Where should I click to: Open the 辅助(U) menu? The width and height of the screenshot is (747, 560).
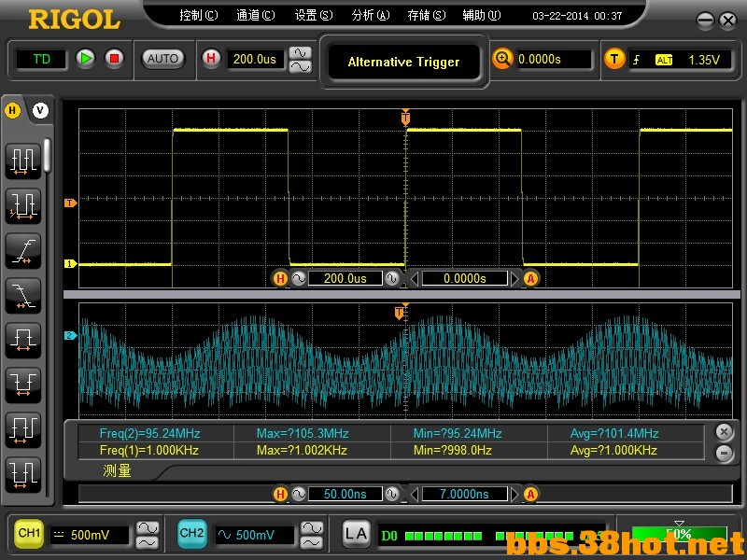click(482, 16)
